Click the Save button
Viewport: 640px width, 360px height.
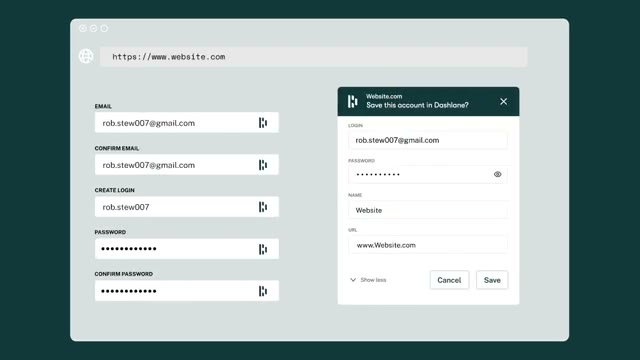(492, 280)
